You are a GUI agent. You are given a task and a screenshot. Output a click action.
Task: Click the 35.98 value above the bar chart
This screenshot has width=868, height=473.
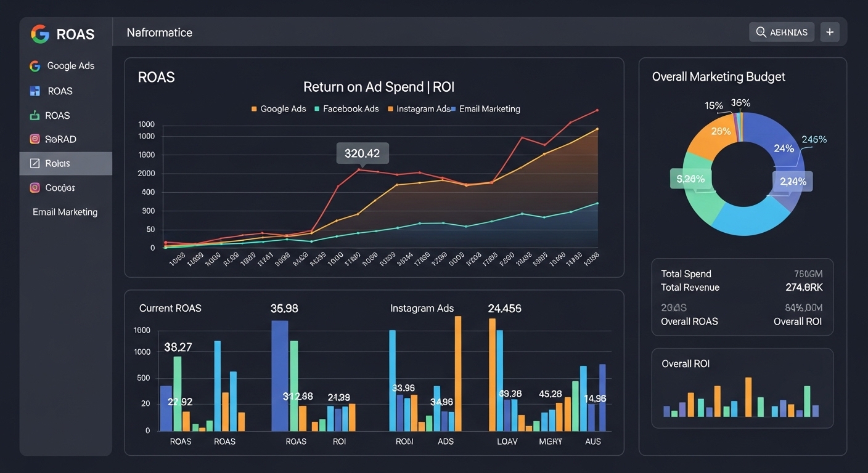[284, 309]
